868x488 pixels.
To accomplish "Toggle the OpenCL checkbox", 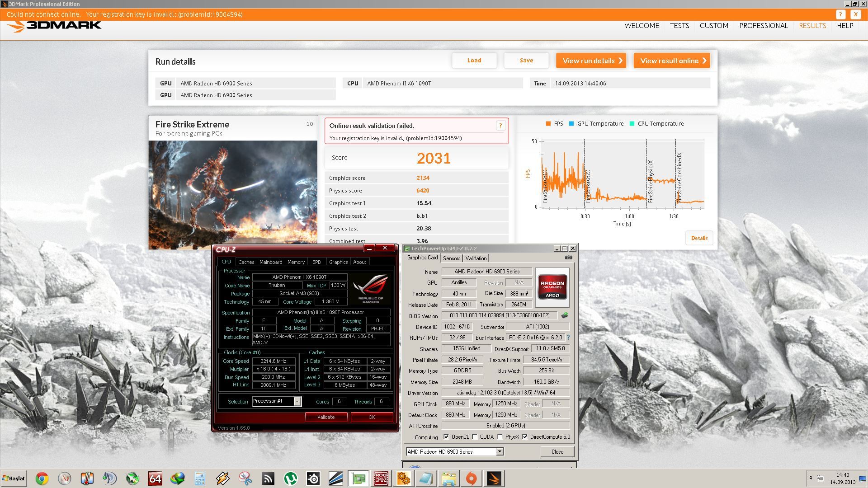I will [x=446, y=437].
